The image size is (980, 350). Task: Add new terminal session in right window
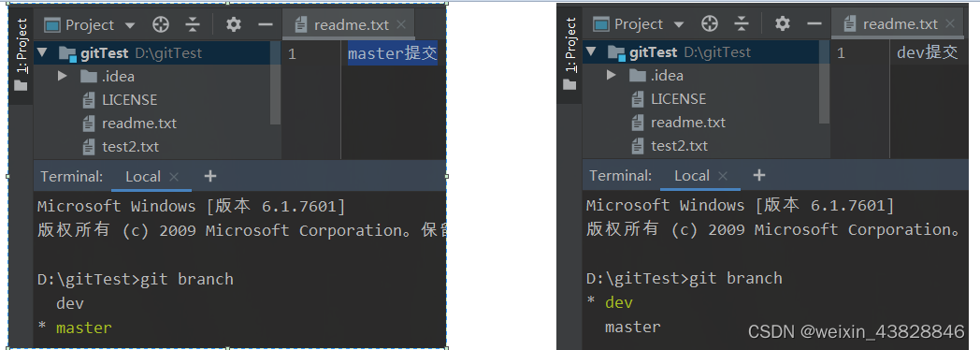click(758, 175)
